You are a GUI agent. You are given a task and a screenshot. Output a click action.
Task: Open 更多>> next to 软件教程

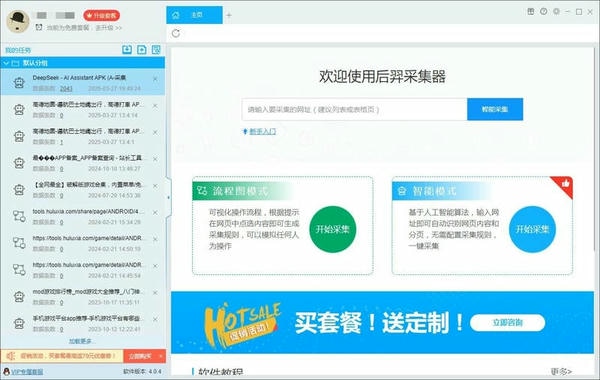(561, 371)
